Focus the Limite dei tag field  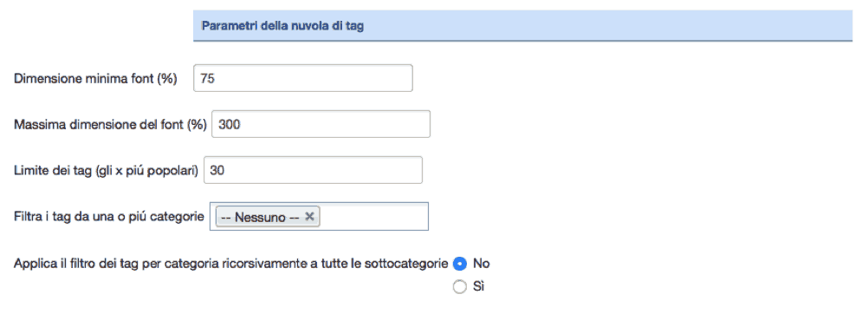coord(314,170)
